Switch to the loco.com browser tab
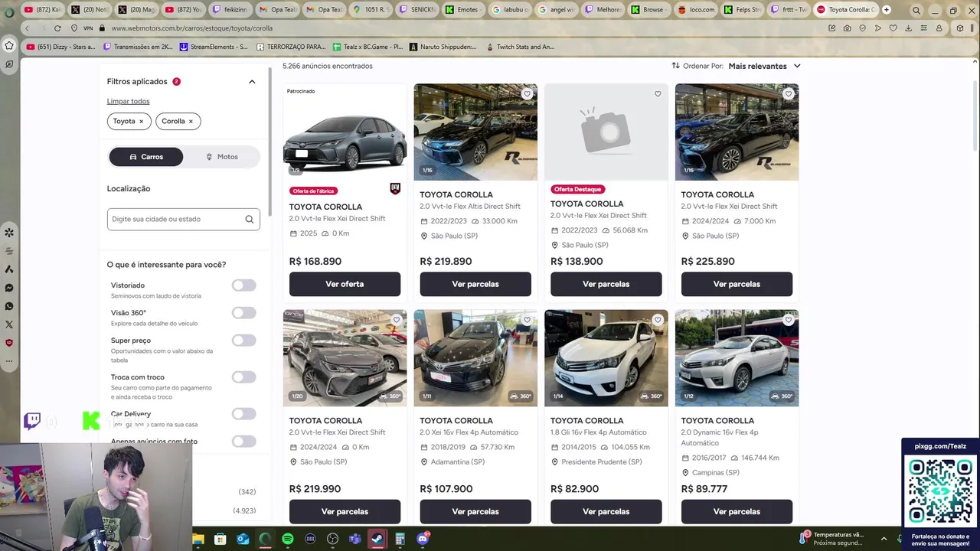Screen dimensions: 980x551 coord(697,10)
